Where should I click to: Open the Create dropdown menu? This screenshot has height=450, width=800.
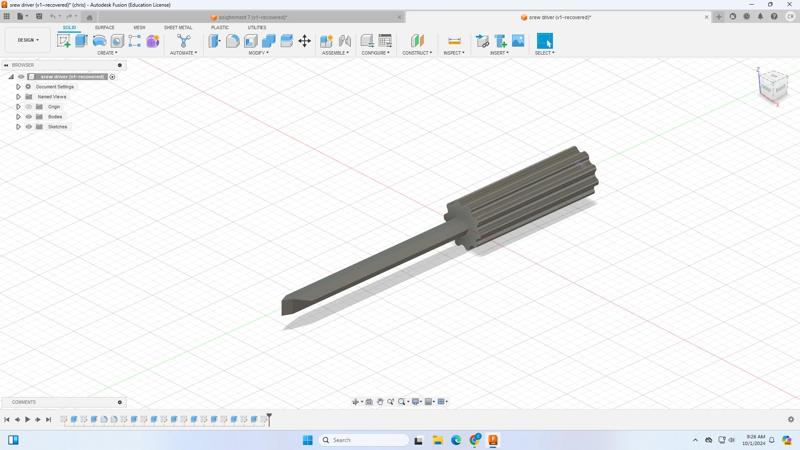[107, 53]
